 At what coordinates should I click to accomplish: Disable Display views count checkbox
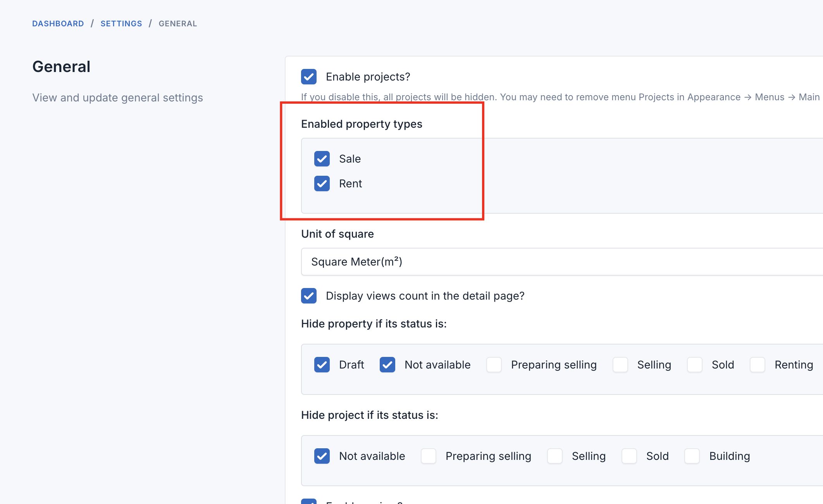(x=309, y=296)
